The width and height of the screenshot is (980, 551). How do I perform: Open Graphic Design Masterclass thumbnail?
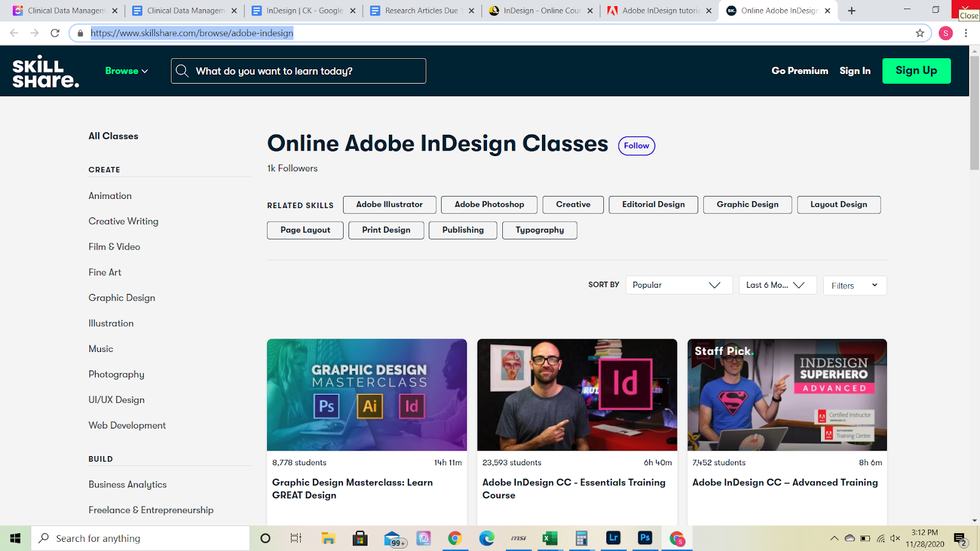tap(367, 395)
